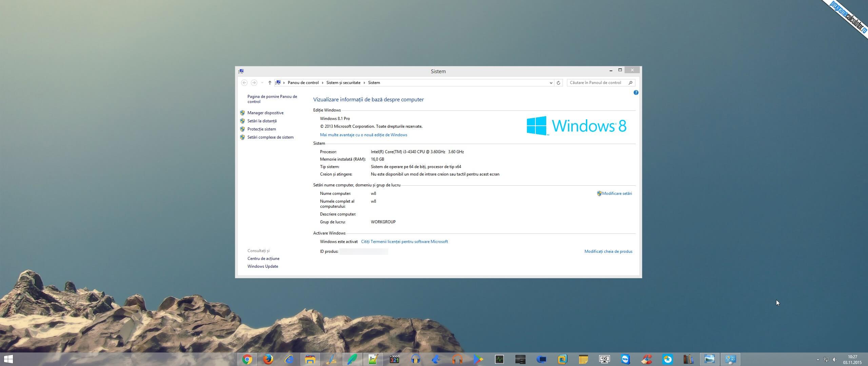Open Google Chrome from the taskbar
This screenshot has height=366, width=868.
247,359
